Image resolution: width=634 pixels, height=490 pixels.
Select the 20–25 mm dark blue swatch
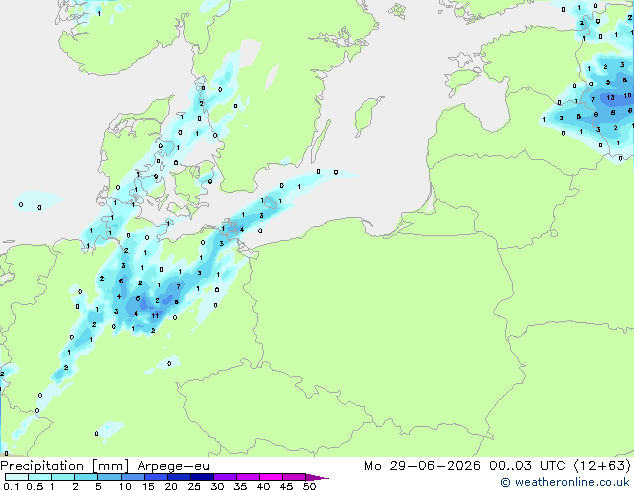point(179,477)
